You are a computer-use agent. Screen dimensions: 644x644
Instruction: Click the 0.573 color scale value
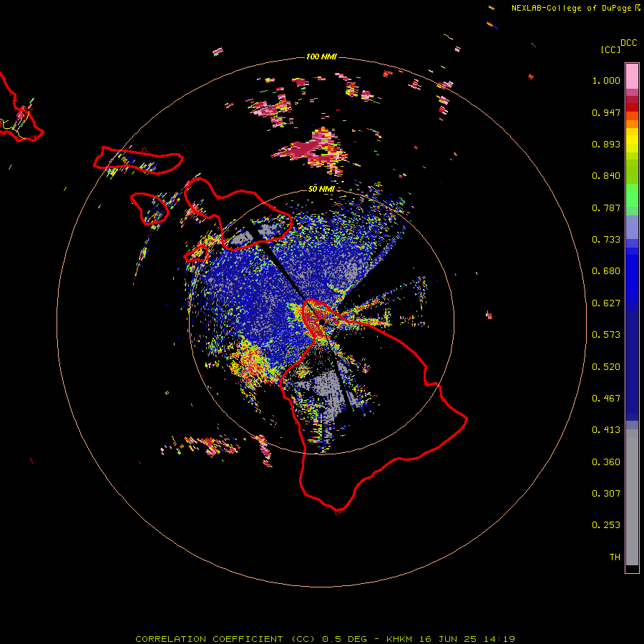(606, 335)
